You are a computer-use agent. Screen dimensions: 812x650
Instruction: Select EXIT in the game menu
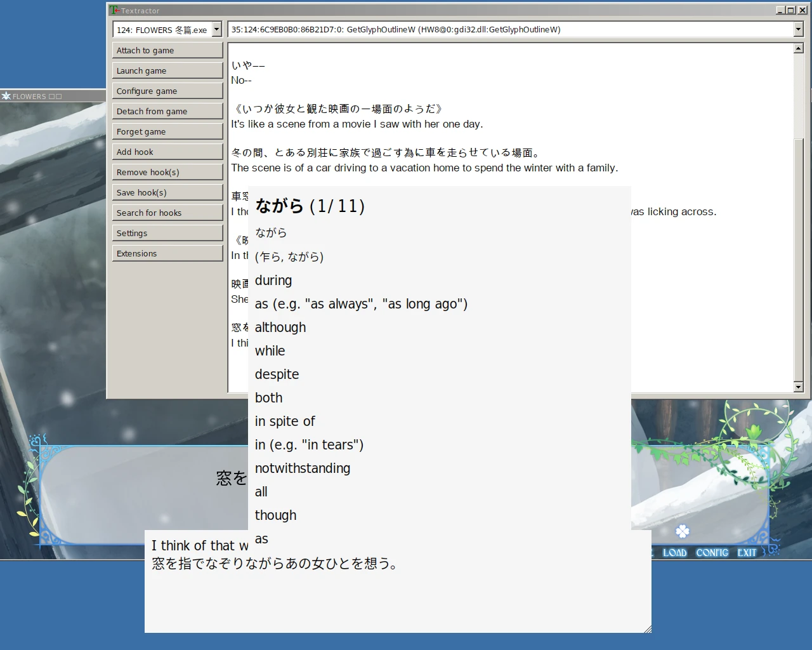point(747,553)
